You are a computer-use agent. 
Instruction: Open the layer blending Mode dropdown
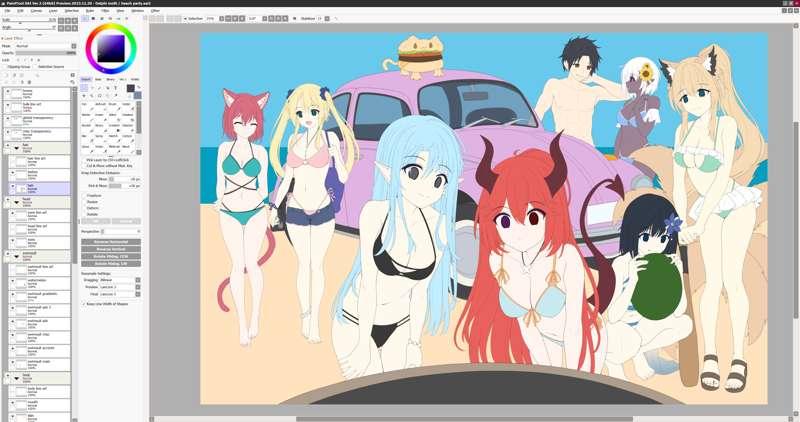45,46
